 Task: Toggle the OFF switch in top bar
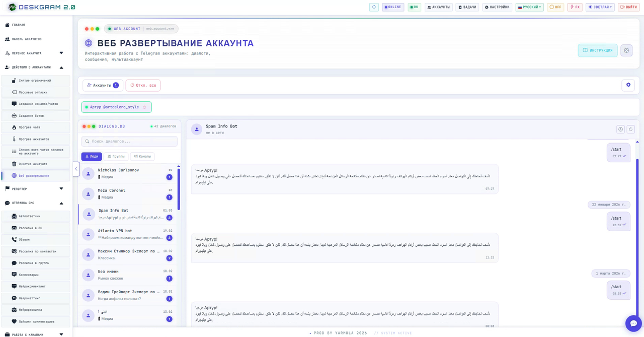tap(555, 7)
